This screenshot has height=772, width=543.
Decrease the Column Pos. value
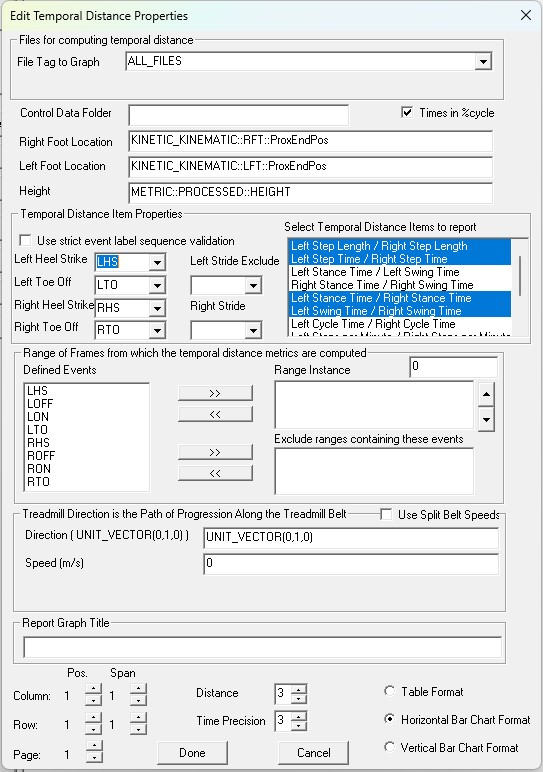(x=94, y=700)
